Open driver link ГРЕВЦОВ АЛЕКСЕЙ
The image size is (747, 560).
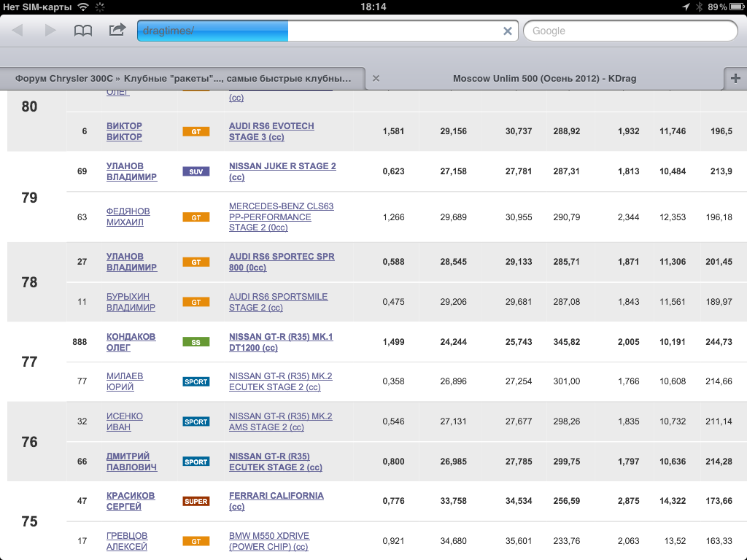pos(127,541)
